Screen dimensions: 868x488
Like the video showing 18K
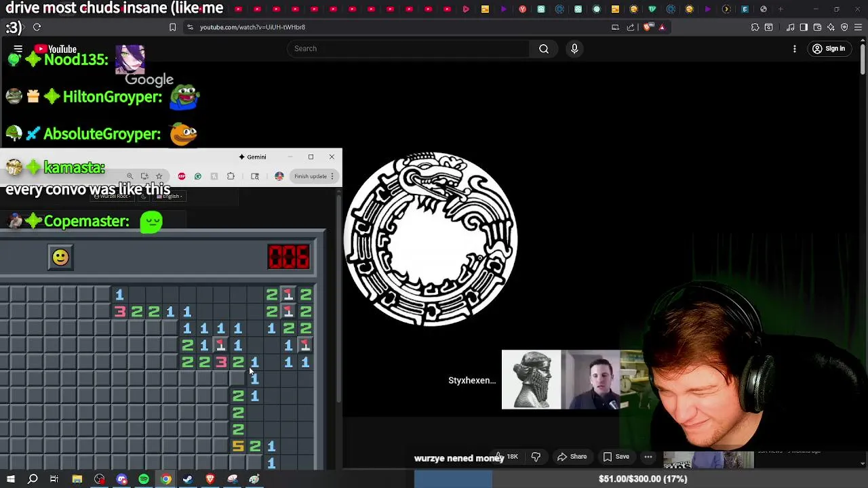507,457
